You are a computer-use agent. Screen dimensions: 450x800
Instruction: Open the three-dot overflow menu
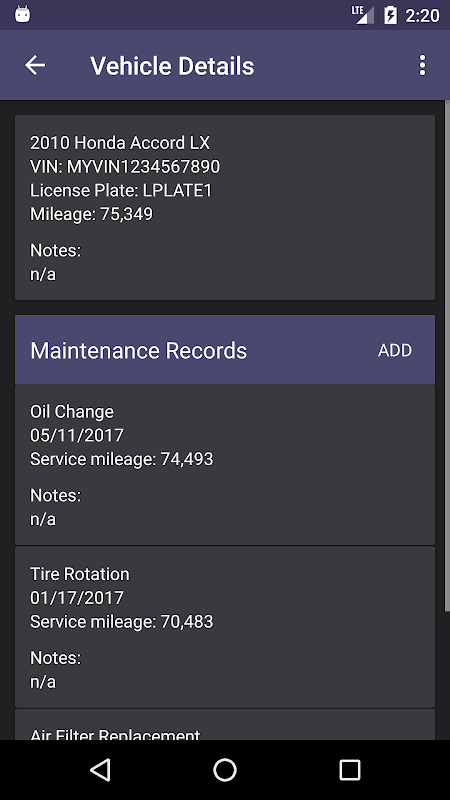pyautogui.click(x=422, y=65)
